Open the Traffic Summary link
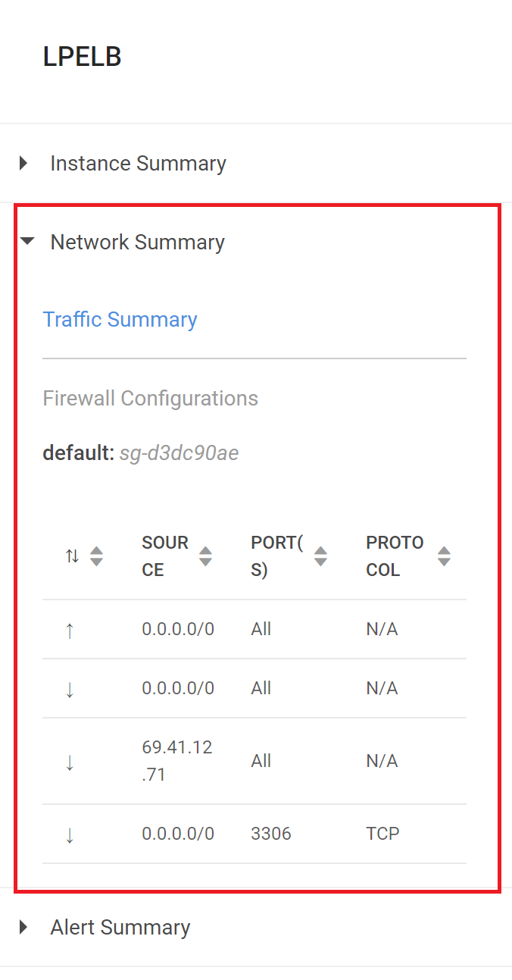This screenshot has width=512, height=980. tap(120, 319)
